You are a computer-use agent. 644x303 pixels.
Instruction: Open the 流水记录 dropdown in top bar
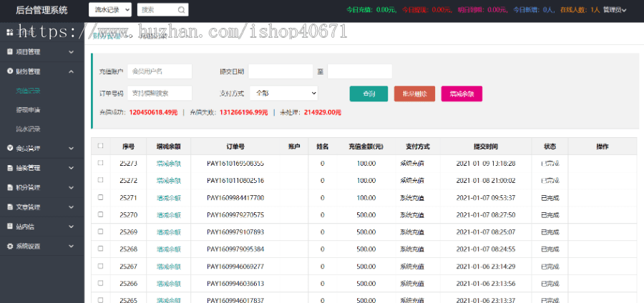click(x=110, y=10)
